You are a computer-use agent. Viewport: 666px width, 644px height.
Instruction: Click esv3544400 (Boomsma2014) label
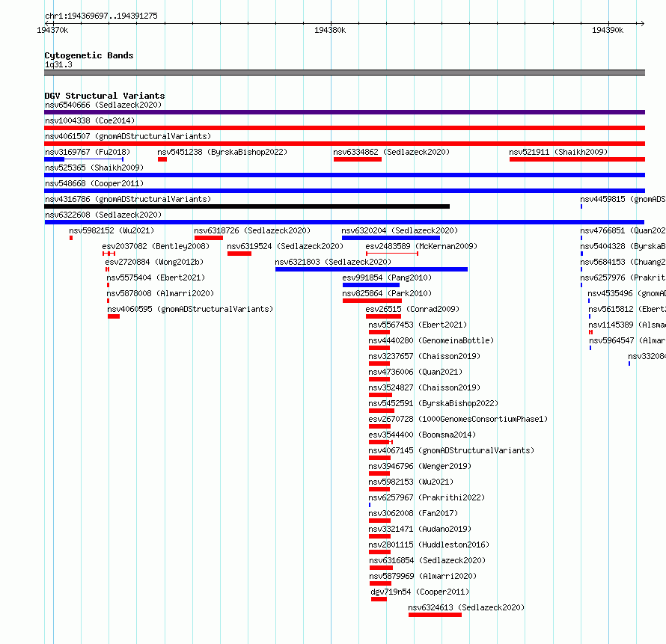[422, 435]
